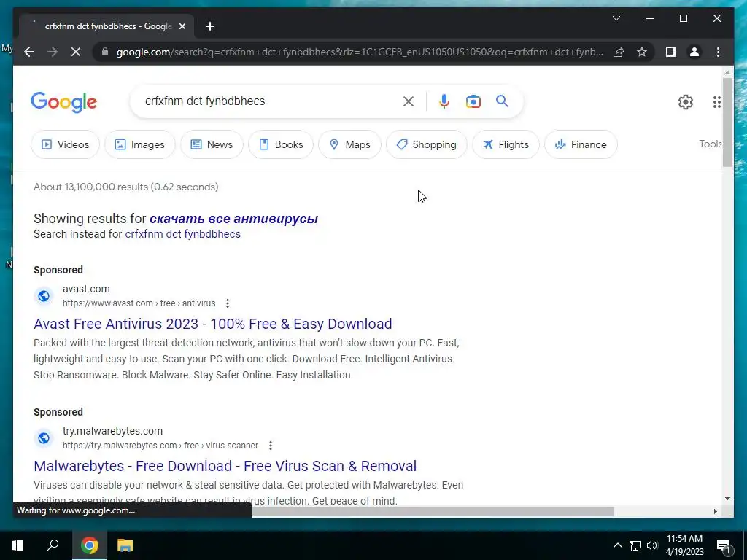This screenshot has width=747, height=560.
Task: Close the Google search tab
Action: (182, 26)
